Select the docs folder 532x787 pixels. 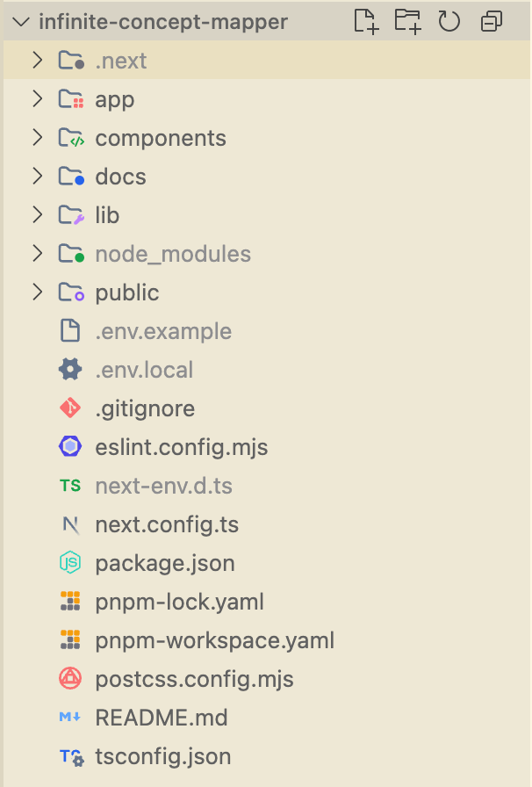point(120,177)
